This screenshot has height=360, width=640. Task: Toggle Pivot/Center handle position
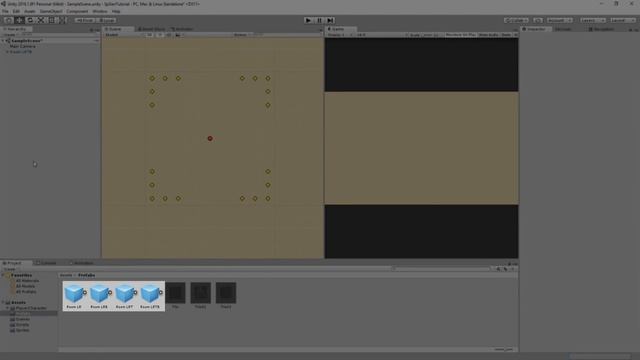(x=85, y=20)
